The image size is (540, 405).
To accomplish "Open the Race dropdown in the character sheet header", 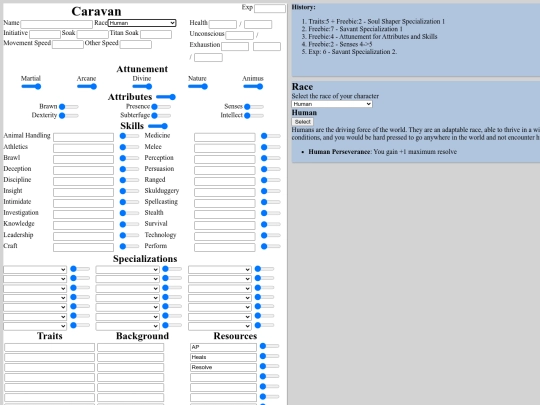I will (x=142, y=23).
